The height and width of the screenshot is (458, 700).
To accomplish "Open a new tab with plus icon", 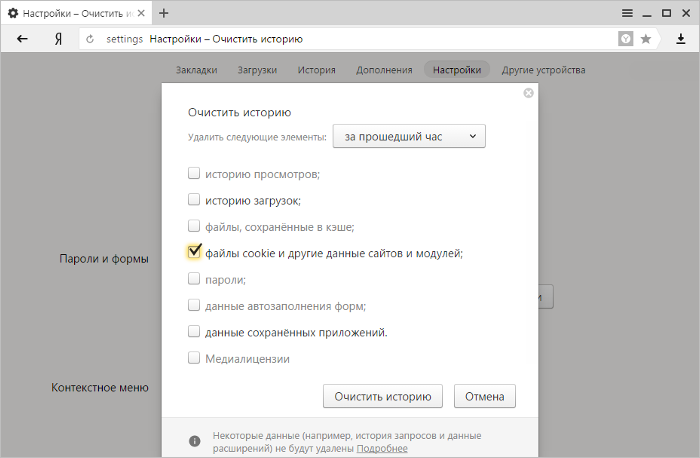I will tap(164, 13).
